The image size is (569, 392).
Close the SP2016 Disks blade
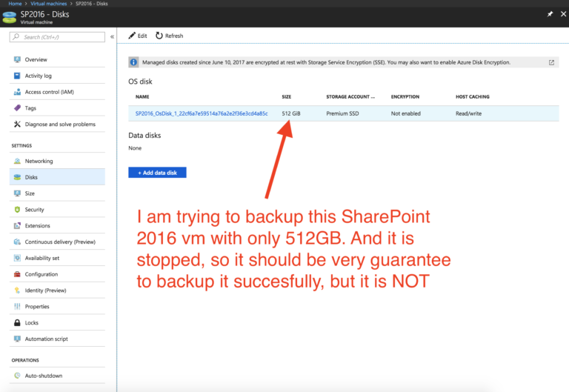pos(563,14)
